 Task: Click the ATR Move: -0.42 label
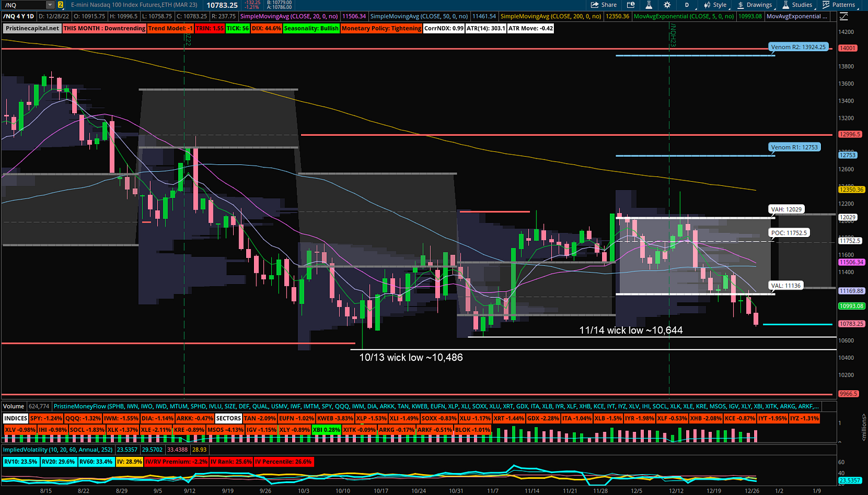531,28
